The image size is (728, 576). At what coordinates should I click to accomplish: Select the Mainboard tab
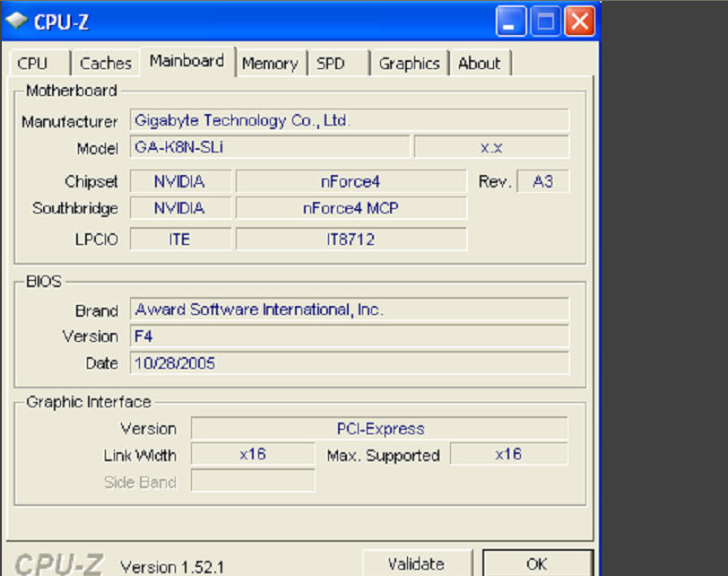[187, 61]
